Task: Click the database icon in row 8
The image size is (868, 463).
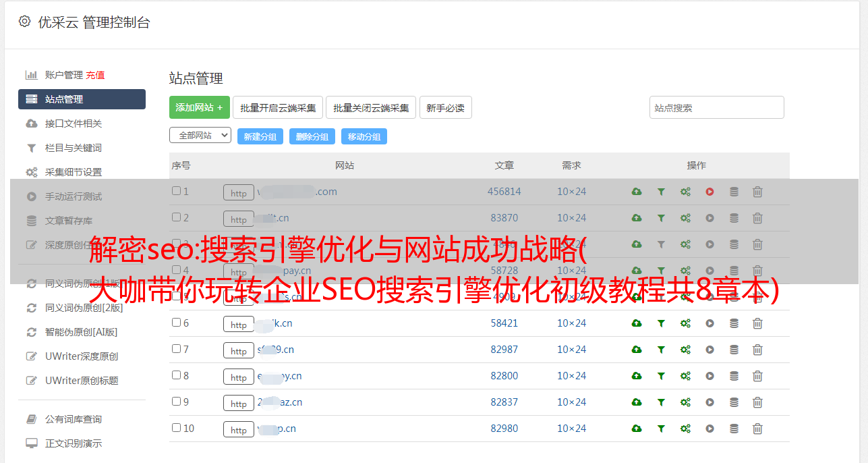Action: tap(734, 376)
